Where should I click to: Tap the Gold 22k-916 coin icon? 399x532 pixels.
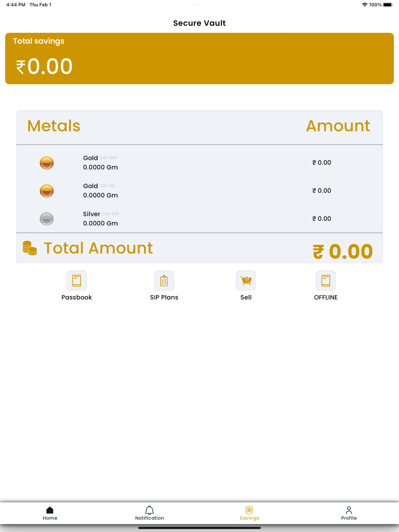(47, 191)
